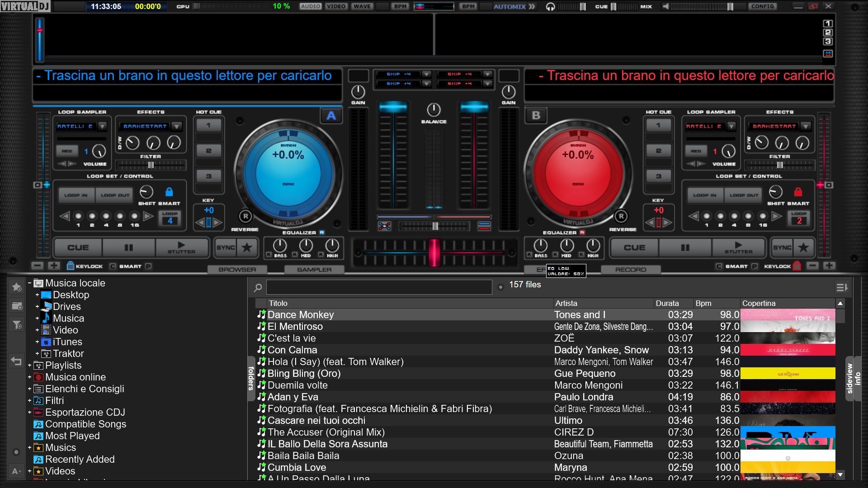Toggle right deck Reverse R button

[621, 216]
